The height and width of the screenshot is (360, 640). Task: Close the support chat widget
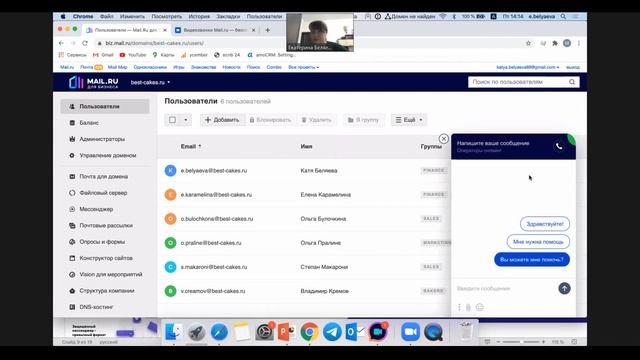tap(444, 139)
